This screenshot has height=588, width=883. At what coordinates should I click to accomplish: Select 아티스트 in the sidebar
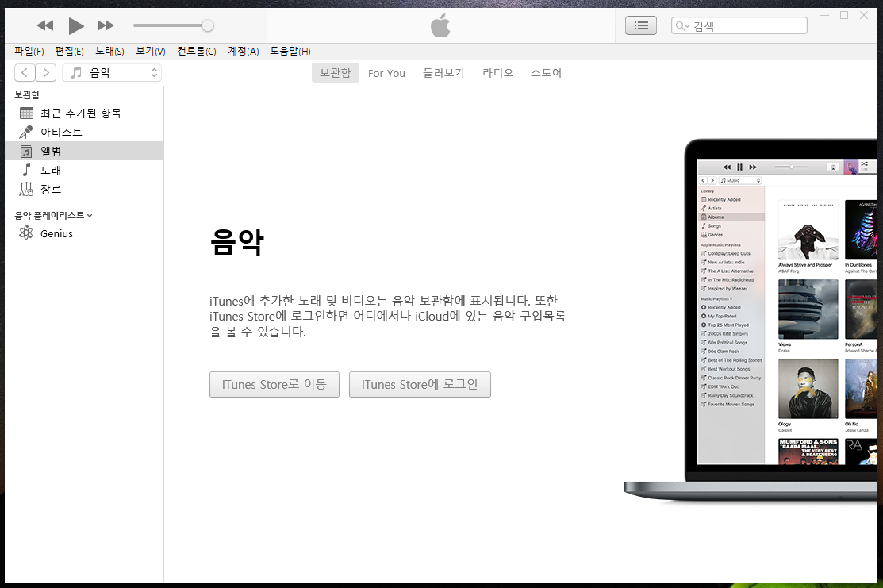click(84, 132)
